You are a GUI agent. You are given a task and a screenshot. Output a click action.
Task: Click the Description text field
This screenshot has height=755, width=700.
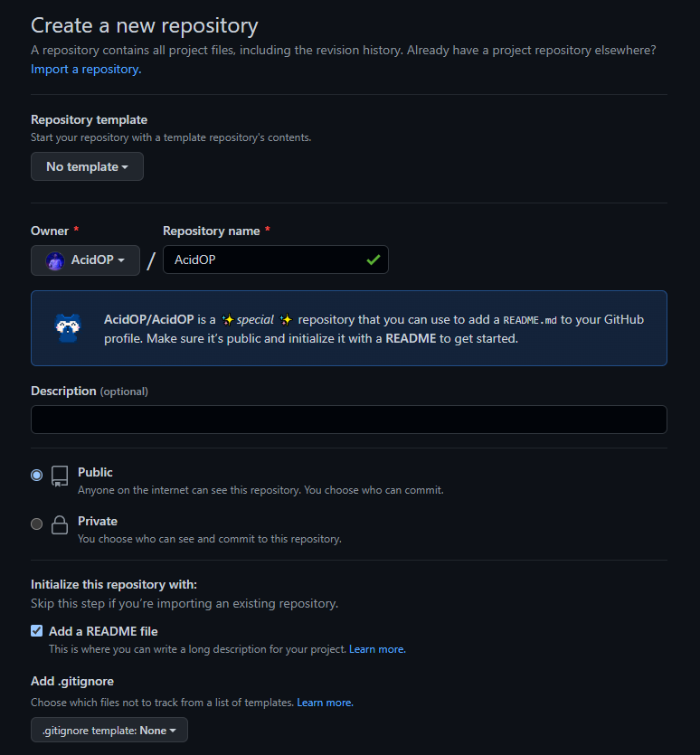pyautogui.click(x=349, y=420)
